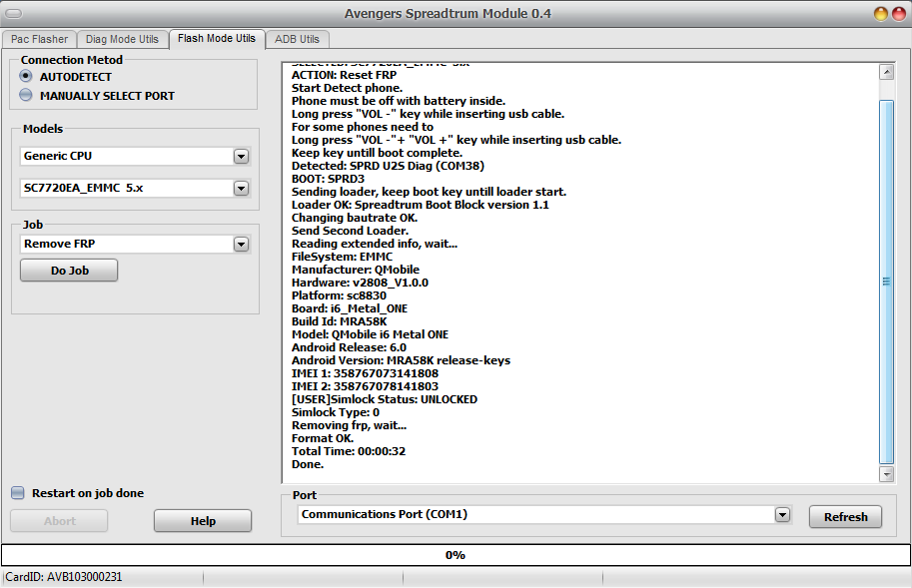Click the log vertical scrollbar thumb
The image size is (912, 588).
(x=886, y=282)
